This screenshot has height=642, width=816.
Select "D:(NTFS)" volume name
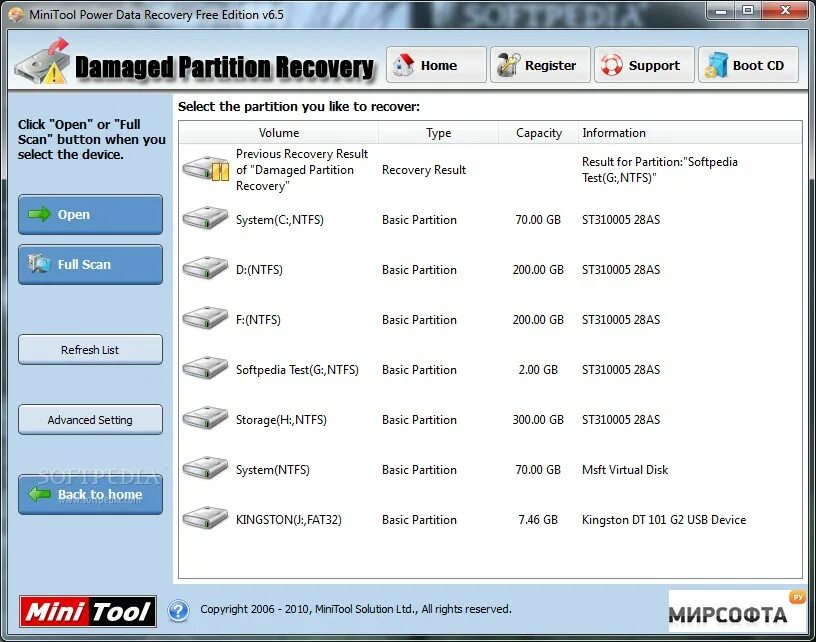pyautogui.click(x=259, y=269)
